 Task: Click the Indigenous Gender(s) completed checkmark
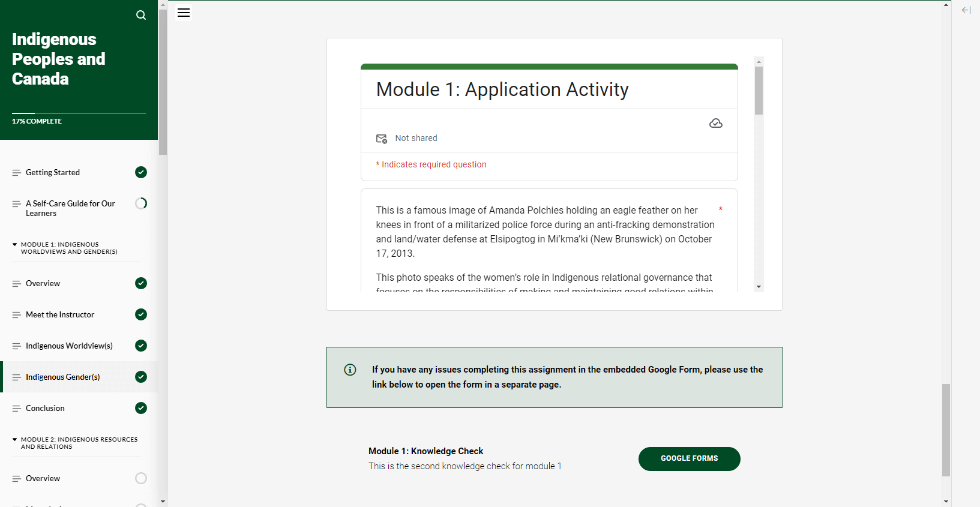141,377
